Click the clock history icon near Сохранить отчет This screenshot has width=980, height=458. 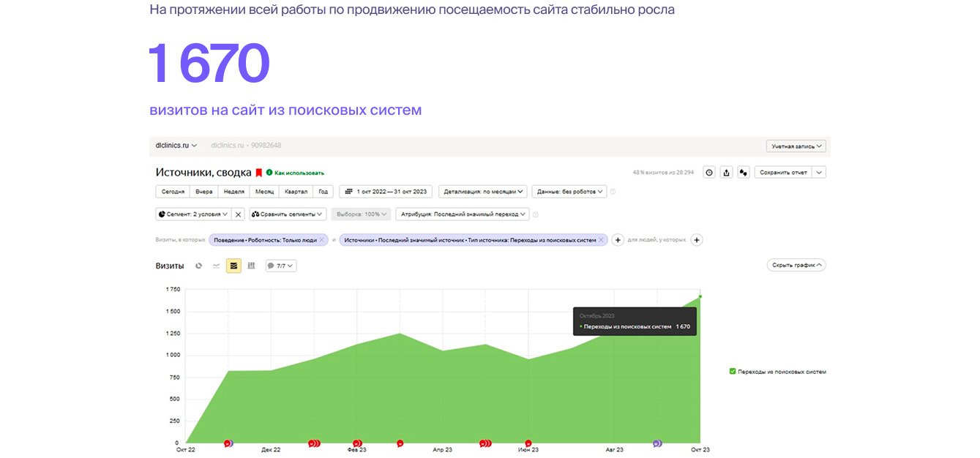pos(708,173)
